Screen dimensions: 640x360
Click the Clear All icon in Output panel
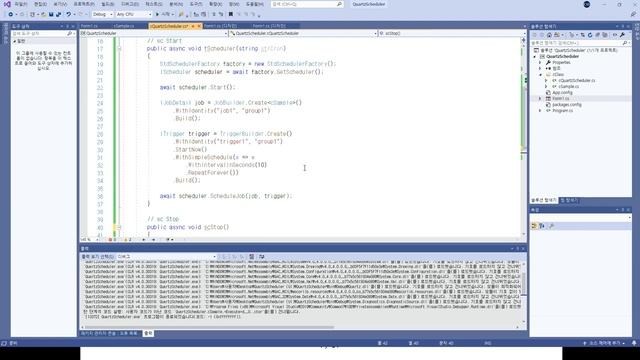point(252,257)
